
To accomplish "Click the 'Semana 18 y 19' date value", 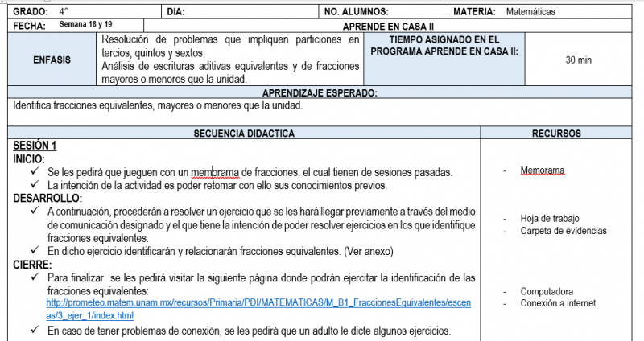I will (85, 24).
